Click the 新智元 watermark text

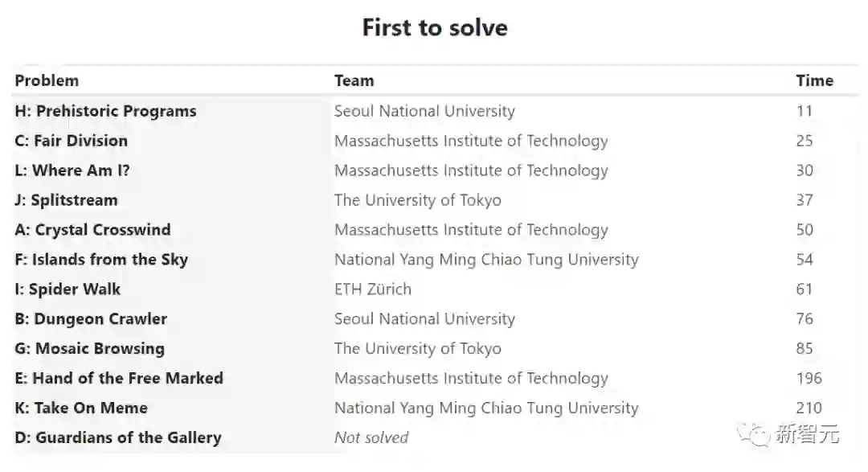[x=807, y=435]
